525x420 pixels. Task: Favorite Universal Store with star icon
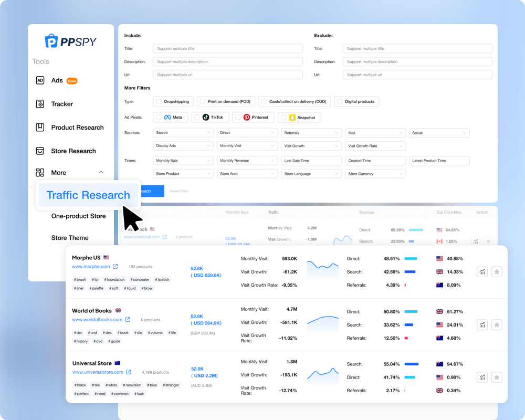497,377
